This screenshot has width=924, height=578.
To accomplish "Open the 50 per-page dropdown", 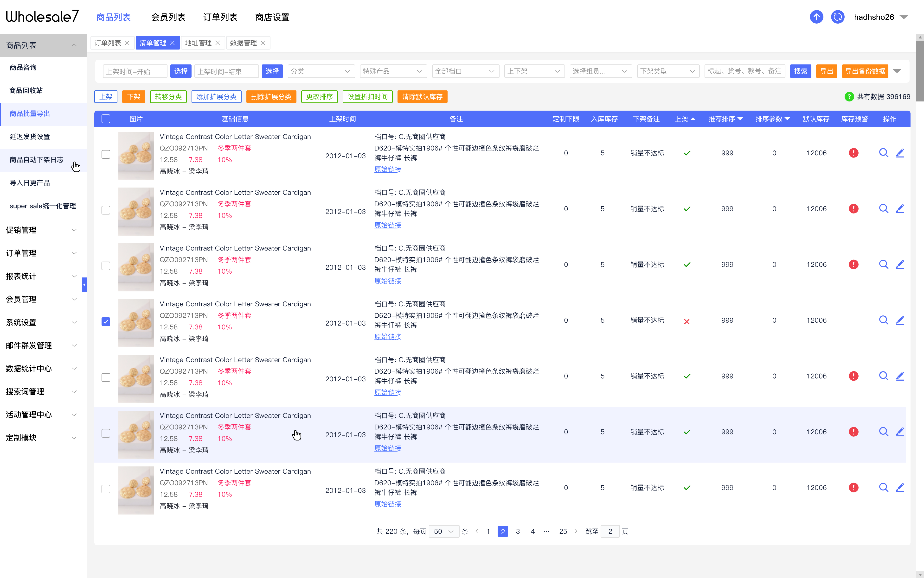I will coord(444,531).
